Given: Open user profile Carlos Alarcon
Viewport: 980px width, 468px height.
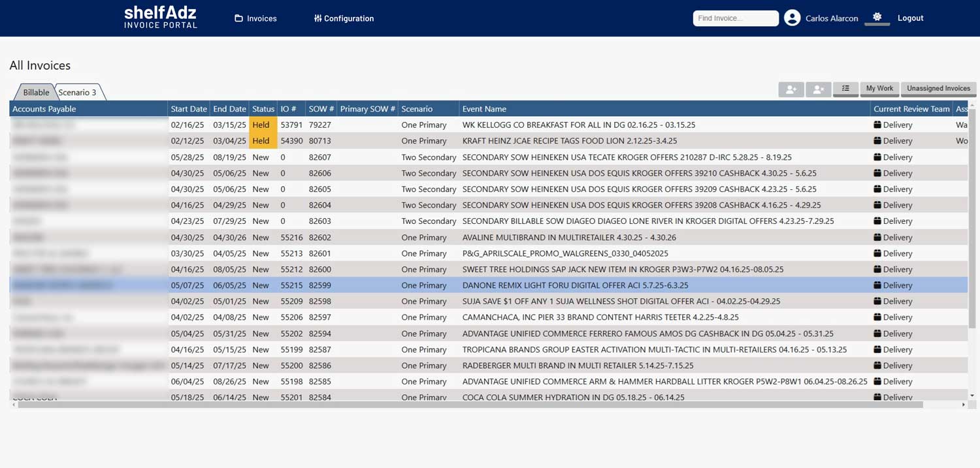Looking at the screenshot, I should pos(832,18).
